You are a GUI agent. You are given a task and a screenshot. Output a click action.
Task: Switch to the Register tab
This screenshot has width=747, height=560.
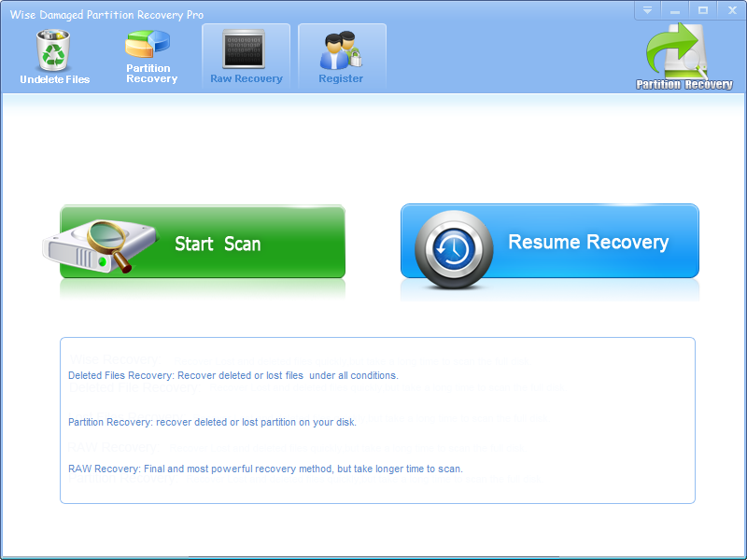pyautogui.click(x=340, y=56)
